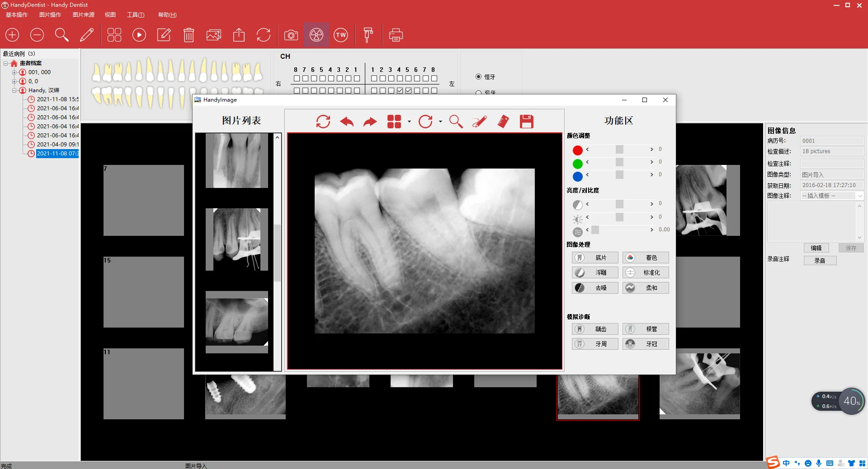Adjust the blue color channel slider

click(619, 175)
